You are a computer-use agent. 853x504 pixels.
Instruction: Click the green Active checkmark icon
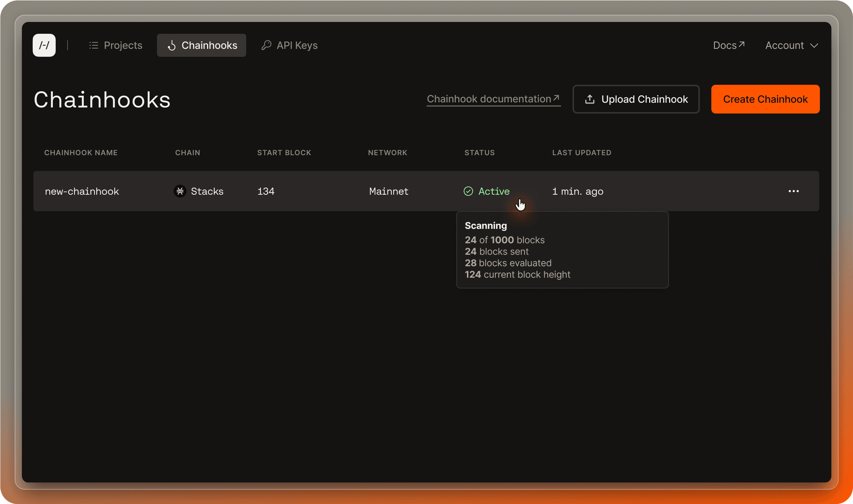click(468, 191)
